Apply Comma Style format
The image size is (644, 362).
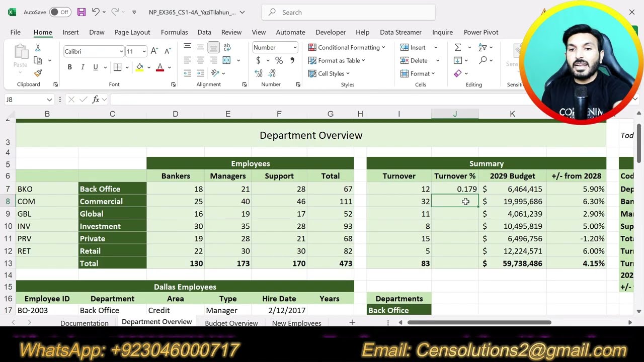[x=292, y=60]
